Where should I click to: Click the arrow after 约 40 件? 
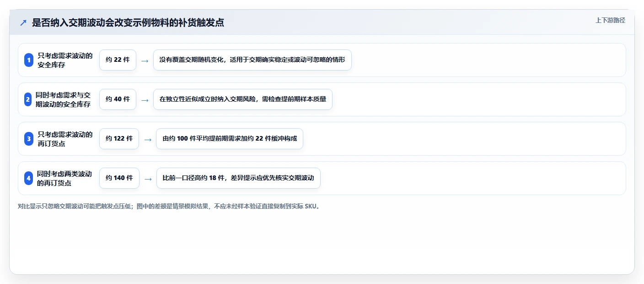click(x=145, y=100)
